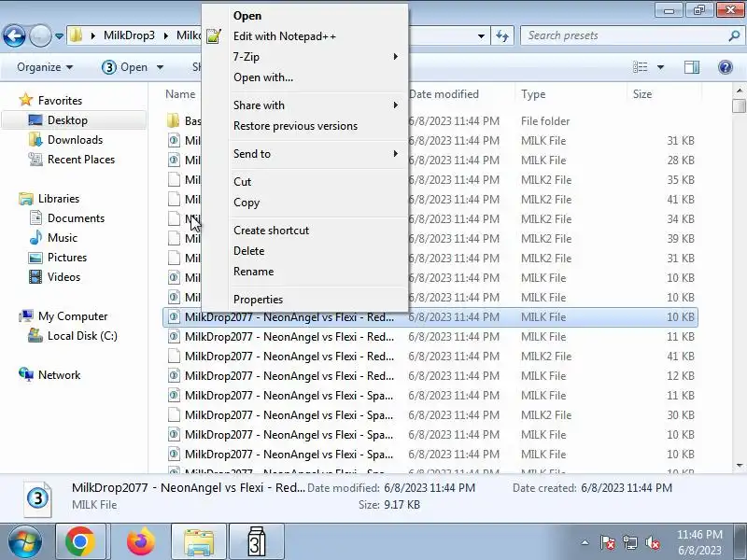The height and width of the screenshot is (560, 747).
Task: Launch Chrome from taskbar
Action: pos(80,542)
